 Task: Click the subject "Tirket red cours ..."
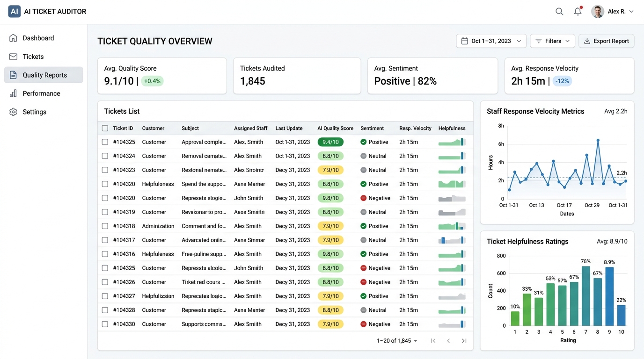[204, 282]
